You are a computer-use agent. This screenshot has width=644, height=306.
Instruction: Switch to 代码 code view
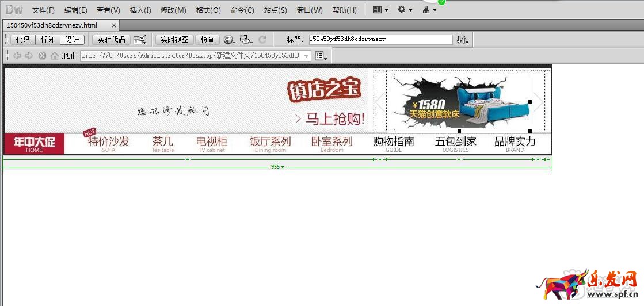(x=22, y=40)
